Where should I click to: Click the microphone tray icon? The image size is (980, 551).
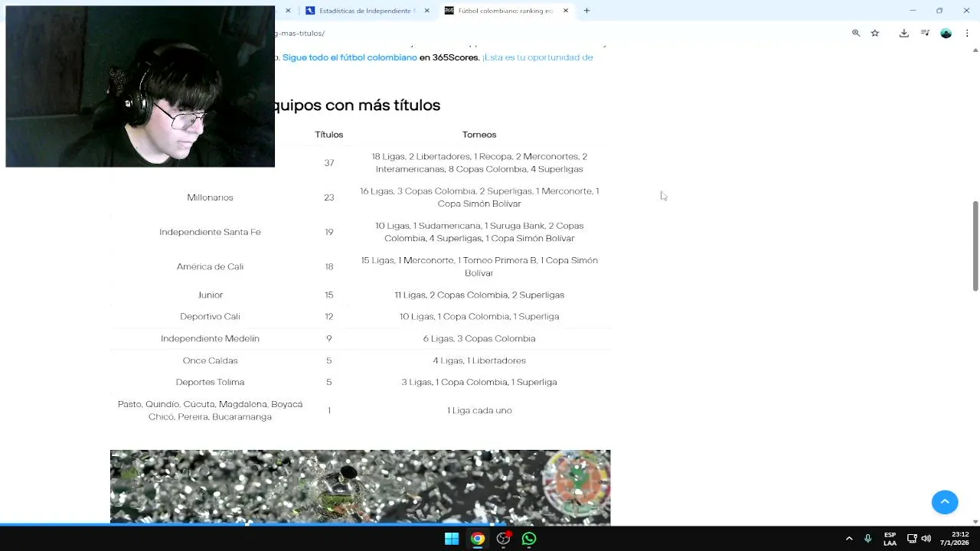[867, 539]
